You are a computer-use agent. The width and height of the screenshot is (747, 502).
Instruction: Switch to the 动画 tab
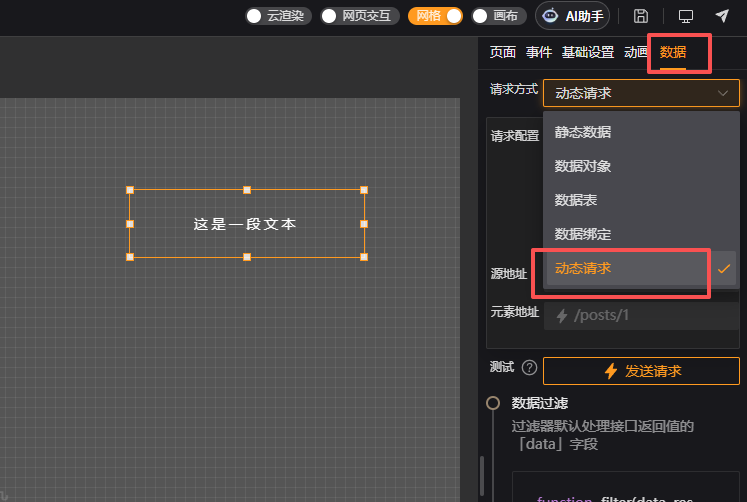pos(636,52)
